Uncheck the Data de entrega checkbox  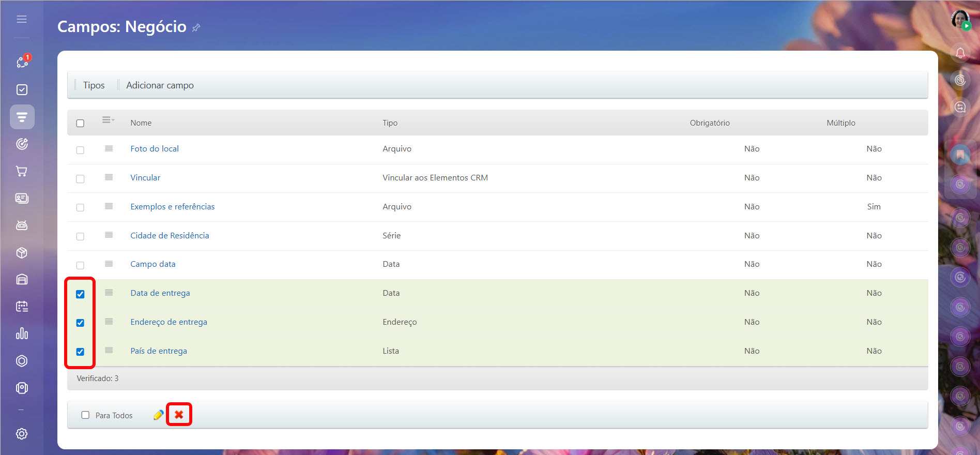[x=80, y=294]
